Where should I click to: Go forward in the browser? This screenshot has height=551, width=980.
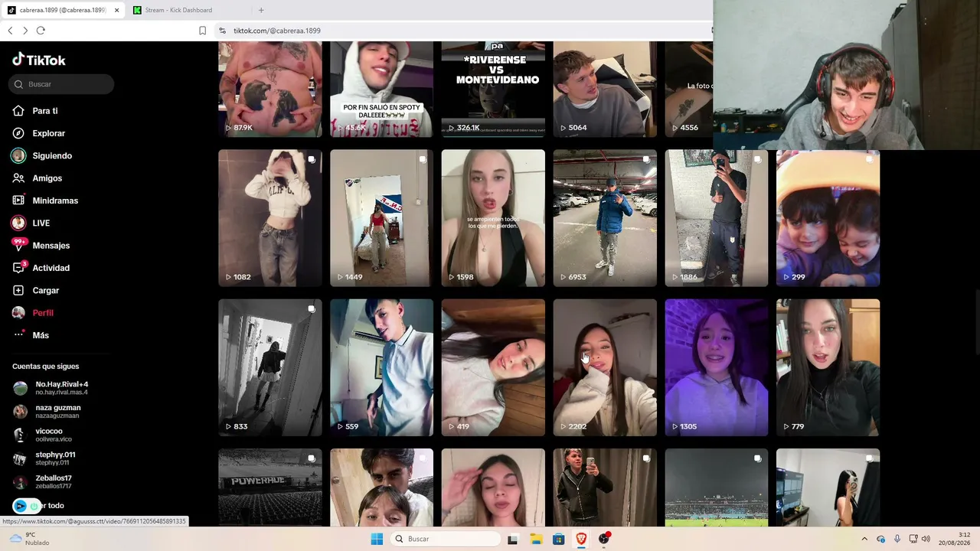[x=25, y=31]
